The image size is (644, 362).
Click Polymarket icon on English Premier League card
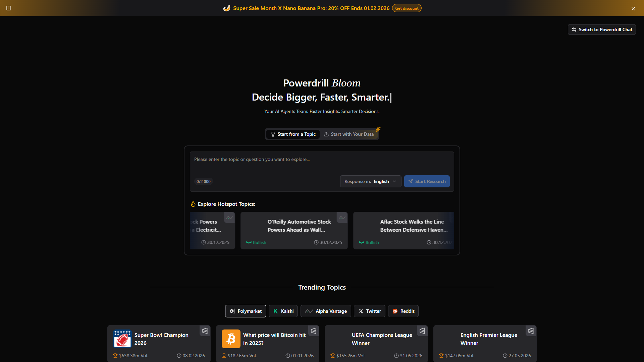531,331
